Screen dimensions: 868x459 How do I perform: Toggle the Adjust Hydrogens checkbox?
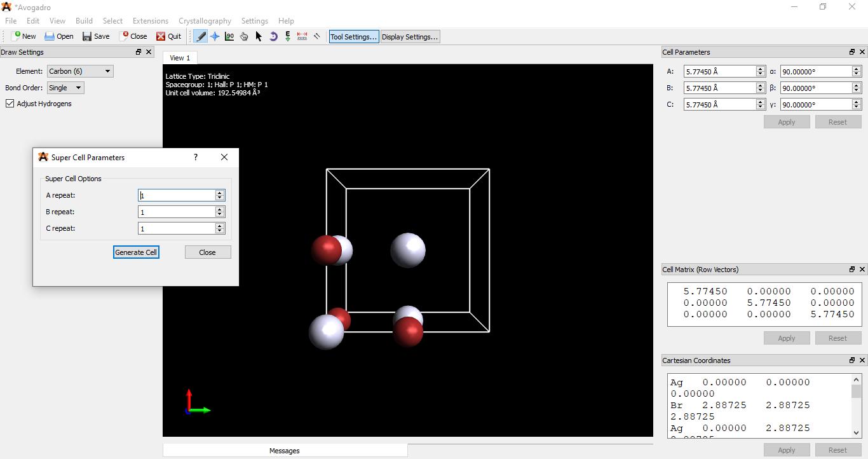(10, 104)
